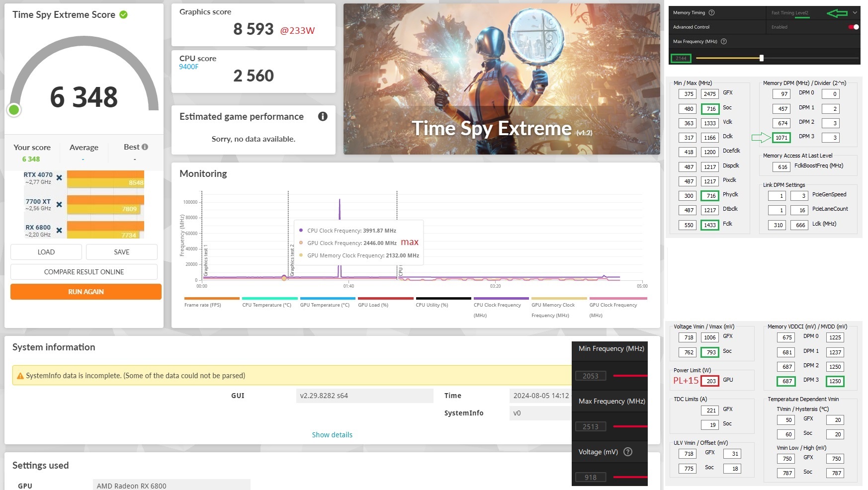This screenshot has width=868, height=490.
Task: Click the Power Limit GPU 203 field
Action: (710, 381)
